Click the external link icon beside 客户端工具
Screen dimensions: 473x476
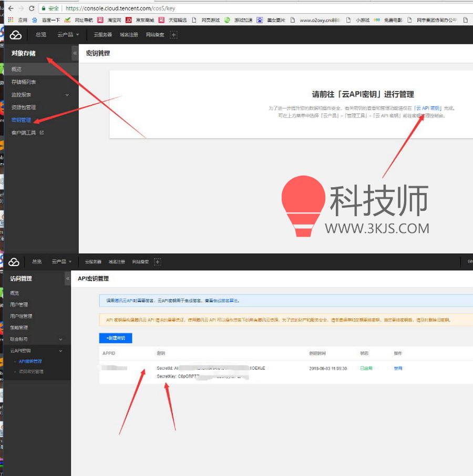[x=42, y=131]
